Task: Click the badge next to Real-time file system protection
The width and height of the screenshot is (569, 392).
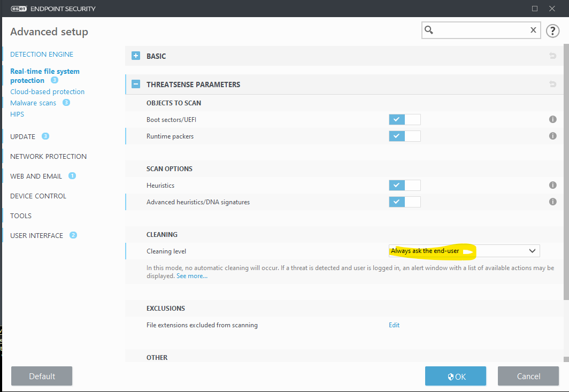Action: tap(55, 80)
